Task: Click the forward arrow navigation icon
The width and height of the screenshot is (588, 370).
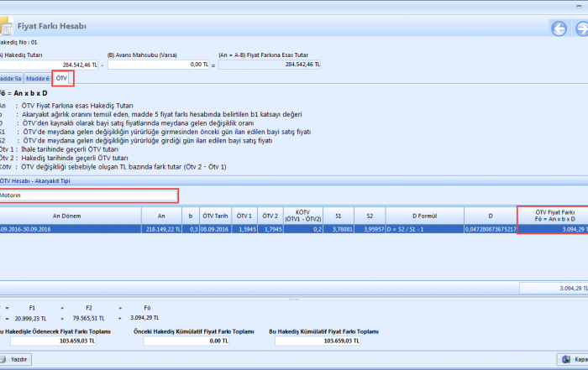Action: (580, 29)
